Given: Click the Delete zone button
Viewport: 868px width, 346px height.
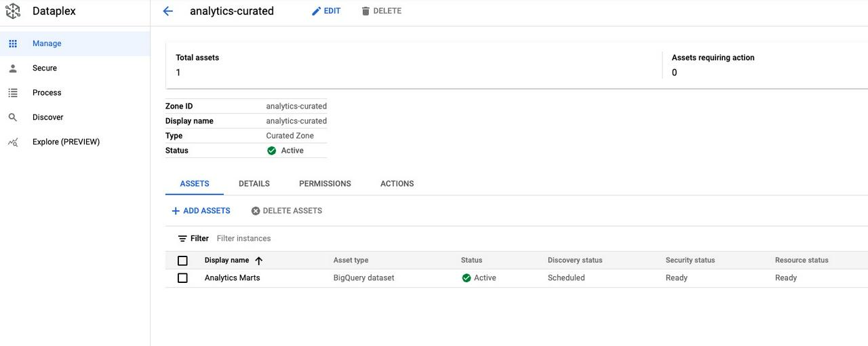Looking at the screenshot, I should pyautogui.click(x=381, y=11).
